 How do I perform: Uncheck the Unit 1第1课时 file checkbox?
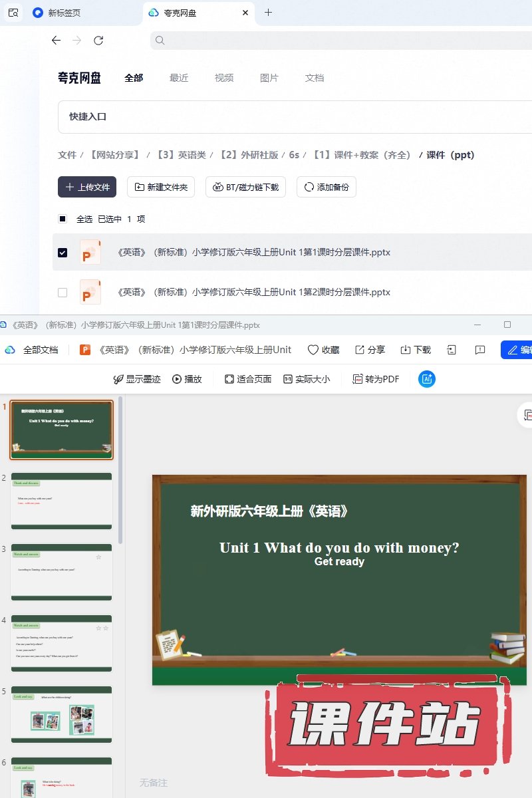(63, 253)
